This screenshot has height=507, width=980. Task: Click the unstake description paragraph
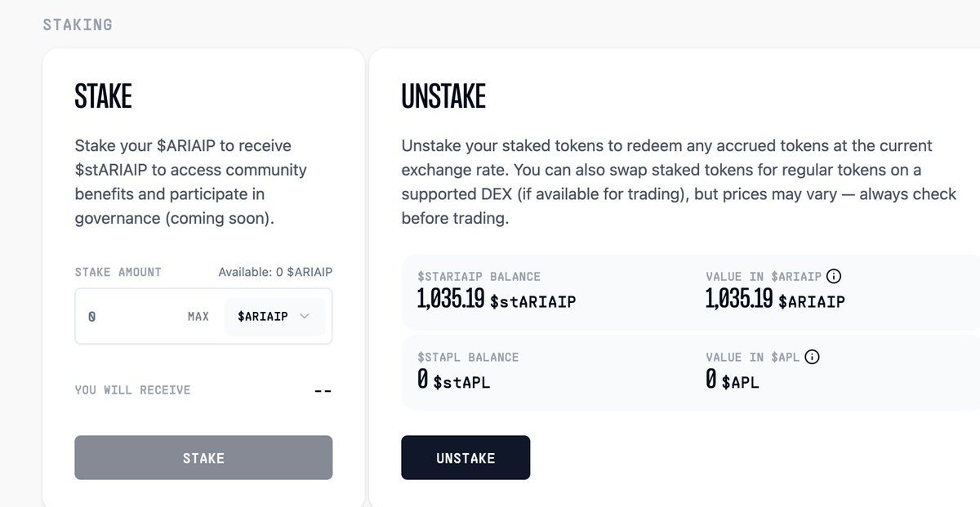pyautogui.click(x=678, y=182)
